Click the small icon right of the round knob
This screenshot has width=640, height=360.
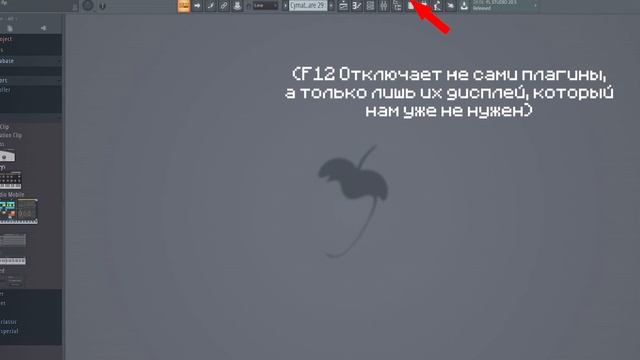102,6
